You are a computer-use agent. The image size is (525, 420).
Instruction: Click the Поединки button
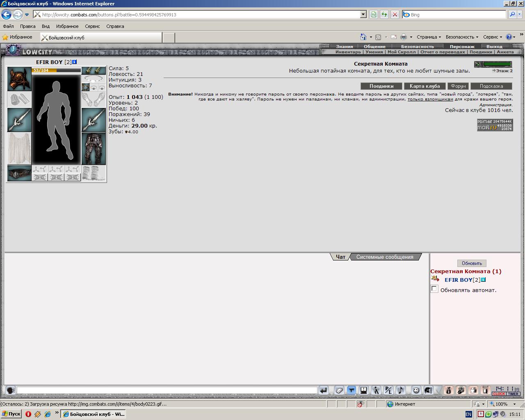[381, 86]
